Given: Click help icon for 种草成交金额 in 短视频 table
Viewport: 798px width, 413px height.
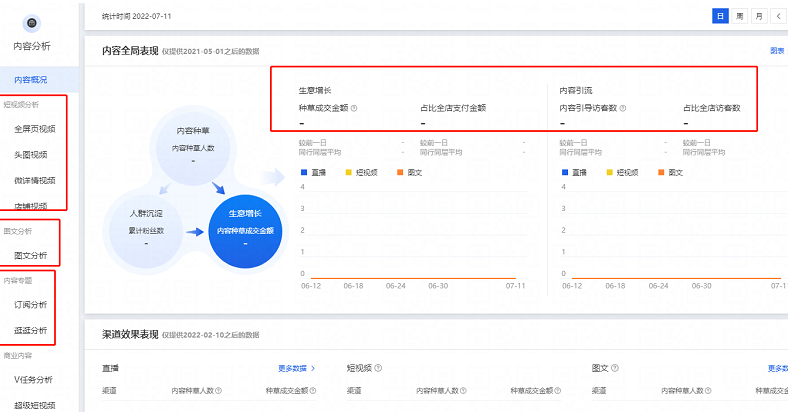Looking at the screenshot, I should [558, 391].
